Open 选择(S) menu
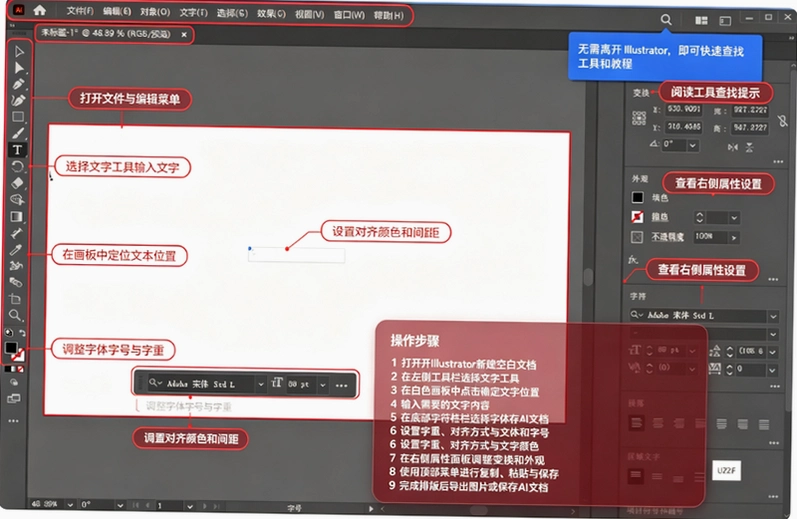The height and width of the screenshot is (519, 797). click(232, 13)
